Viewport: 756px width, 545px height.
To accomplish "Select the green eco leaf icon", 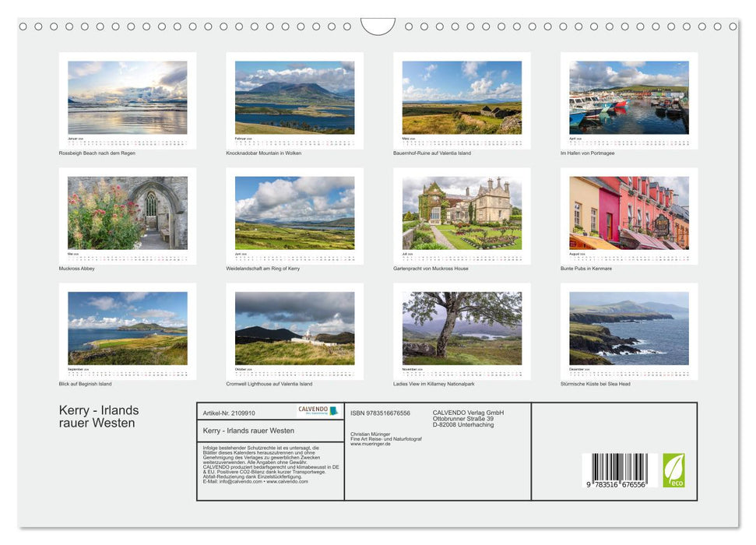I will click(673, 469).
